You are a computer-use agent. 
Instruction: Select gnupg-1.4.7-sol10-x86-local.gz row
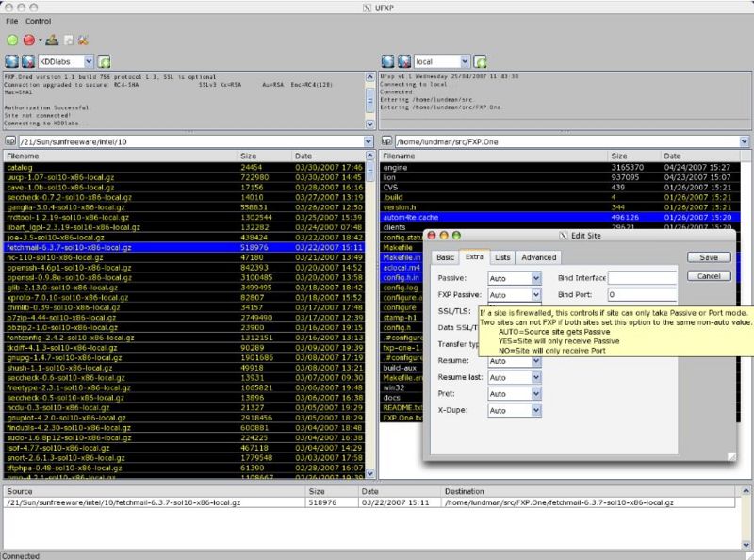coord(184,357)
